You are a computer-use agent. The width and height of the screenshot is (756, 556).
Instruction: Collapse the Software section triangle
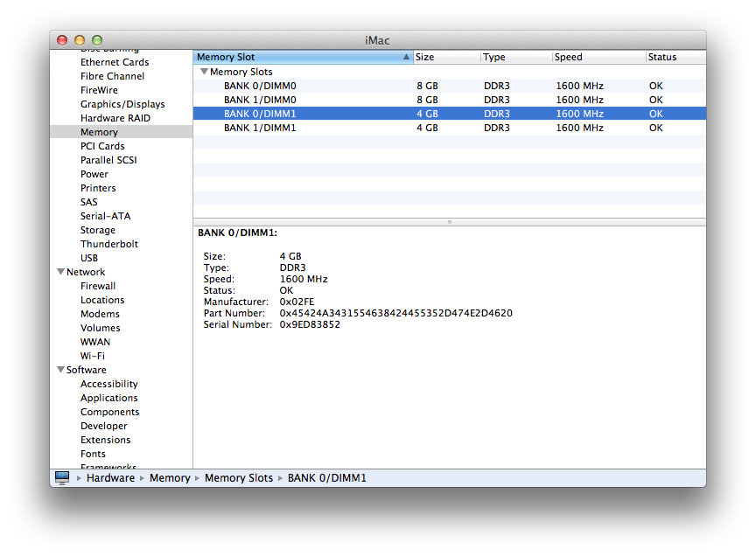click(x=60, y=370)
